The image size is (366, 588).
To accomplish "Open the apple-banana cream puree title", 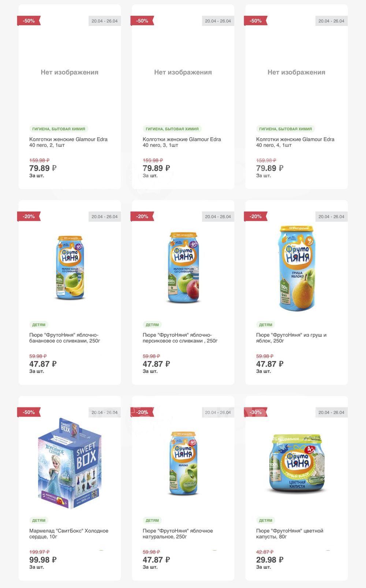I will [64, 338].
